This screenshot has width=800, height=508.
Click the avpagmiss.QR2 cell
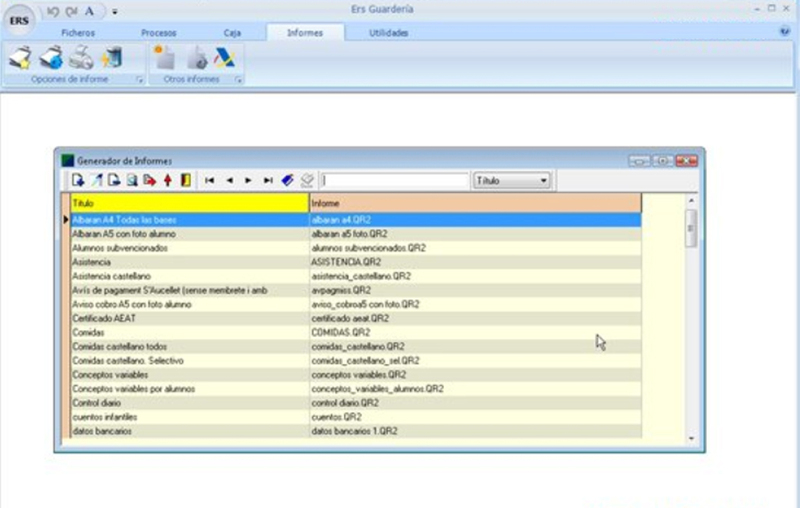click(x=475, y=290)
